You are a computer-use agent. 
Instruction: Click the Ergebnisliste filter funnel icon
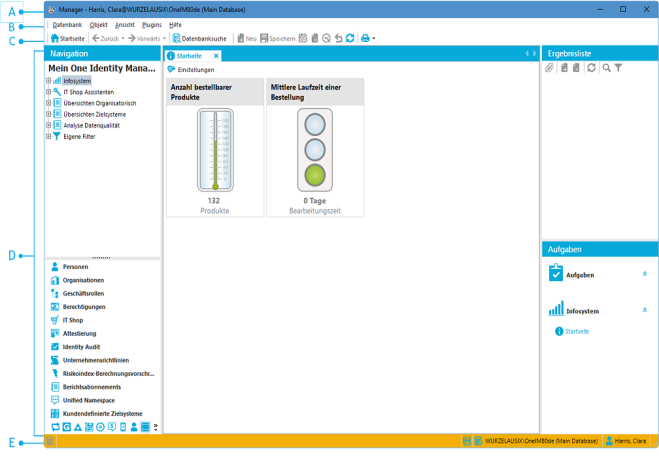click(618, 68)
